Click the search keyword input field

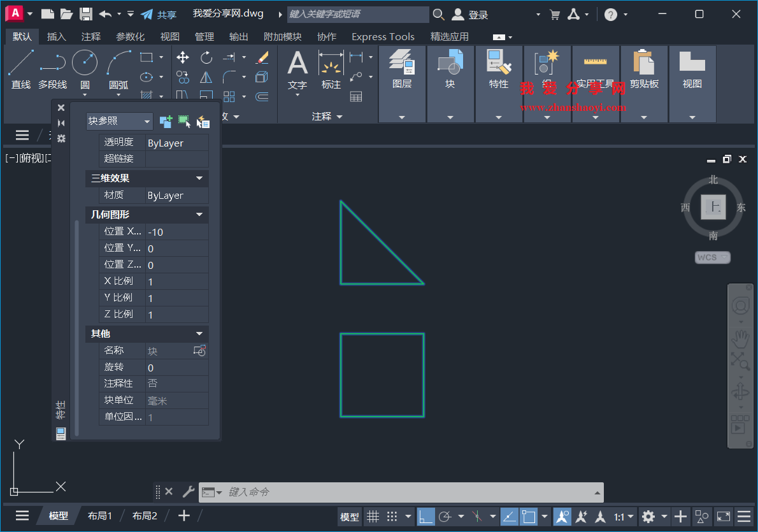tap(358, 14)
